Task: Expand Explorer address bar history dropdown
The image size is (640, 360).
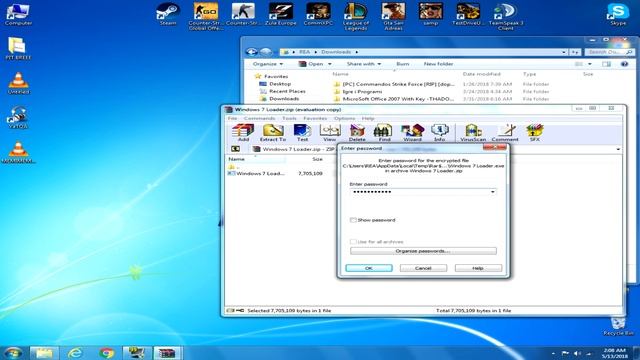Action: [x=564, y=52]
